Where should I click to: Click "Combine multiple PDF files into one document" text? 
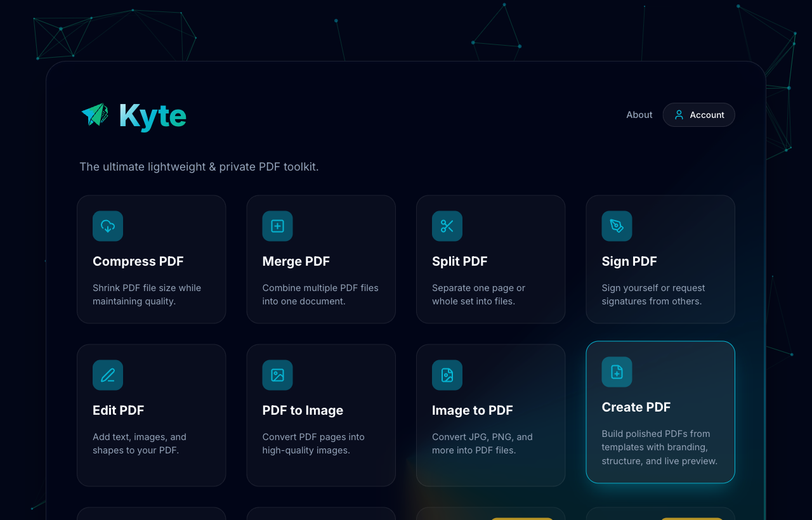pos(320,294)
